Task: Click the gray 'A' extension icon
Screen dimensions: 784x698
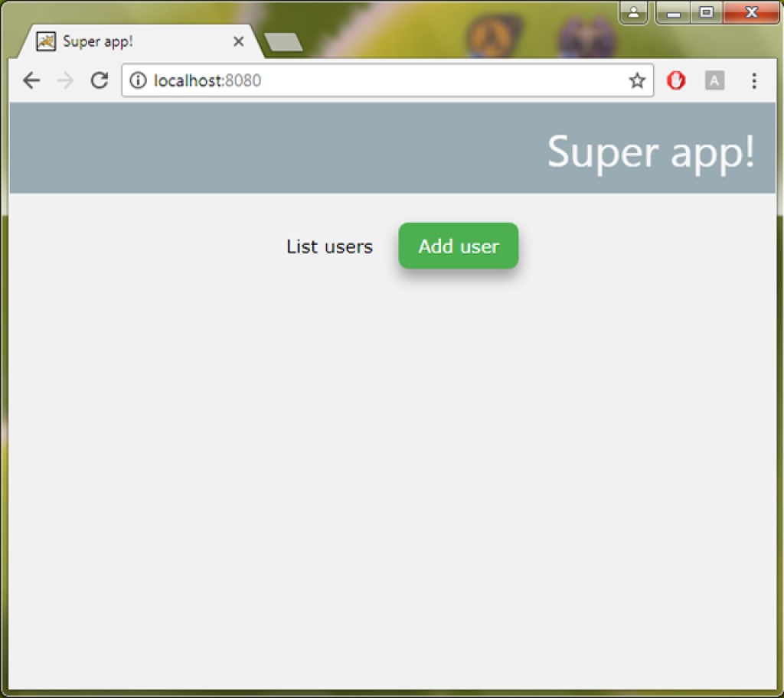Action: tap(714, 80)
